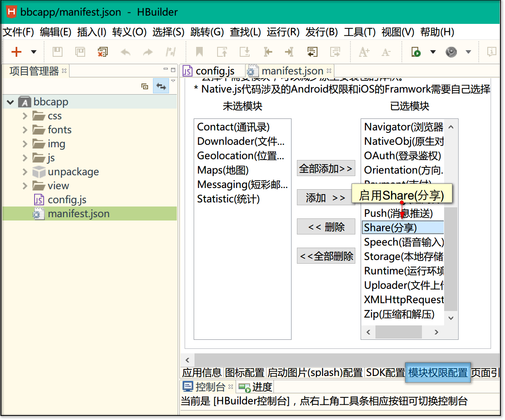
Task: Switch to the 进度 progress tab
Action: [x=256, y=387]
